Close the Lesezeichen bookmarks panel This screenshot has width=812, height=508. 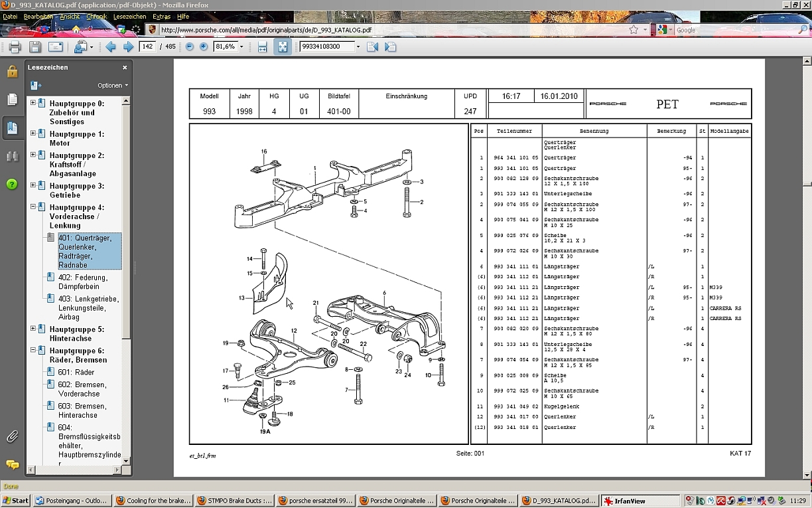tap(125, 68)
